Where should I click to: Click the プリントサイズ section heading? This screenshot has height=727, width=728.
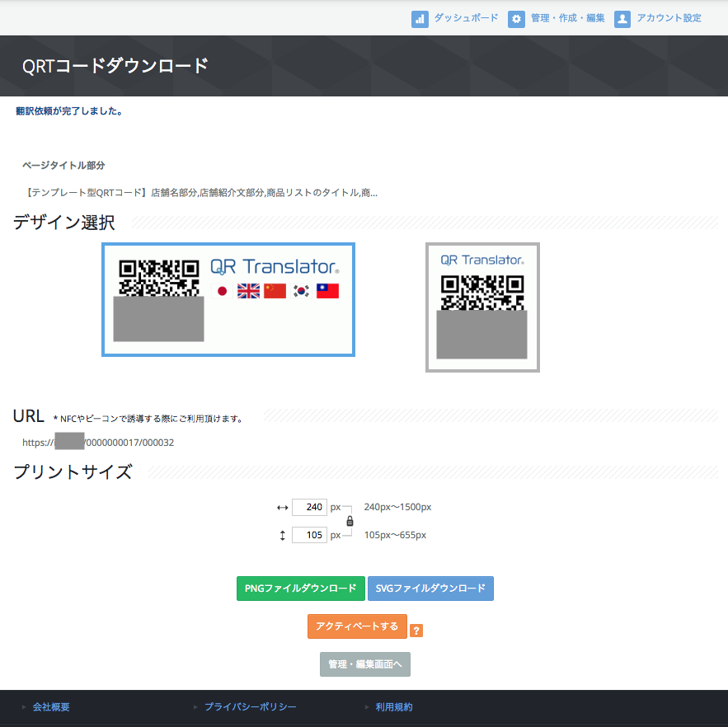(73, 472)
